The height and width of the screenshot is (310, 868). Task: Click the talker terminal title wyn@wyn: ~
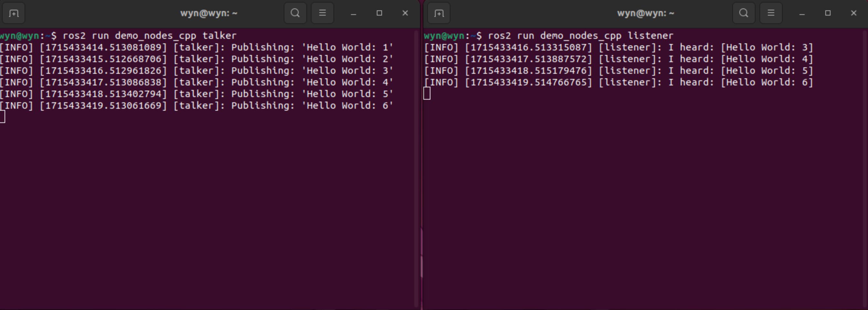tap(209, 13)
